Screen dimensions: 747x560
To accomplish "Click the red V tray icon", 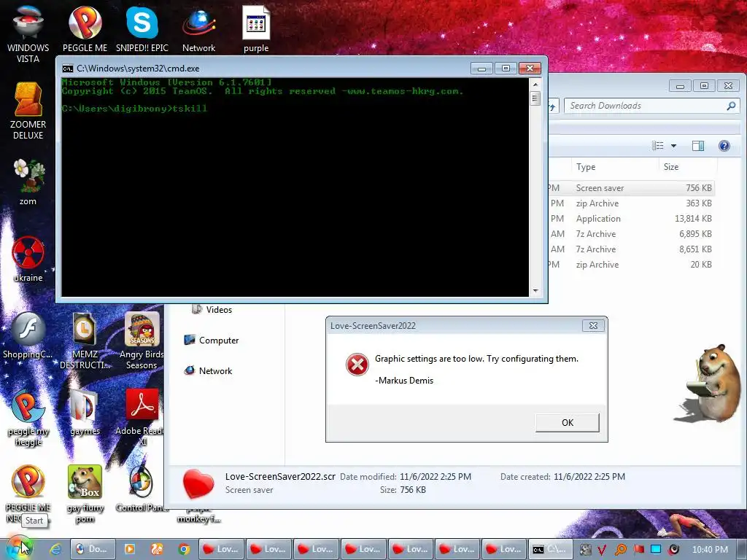I will click(x=602, y=550).
